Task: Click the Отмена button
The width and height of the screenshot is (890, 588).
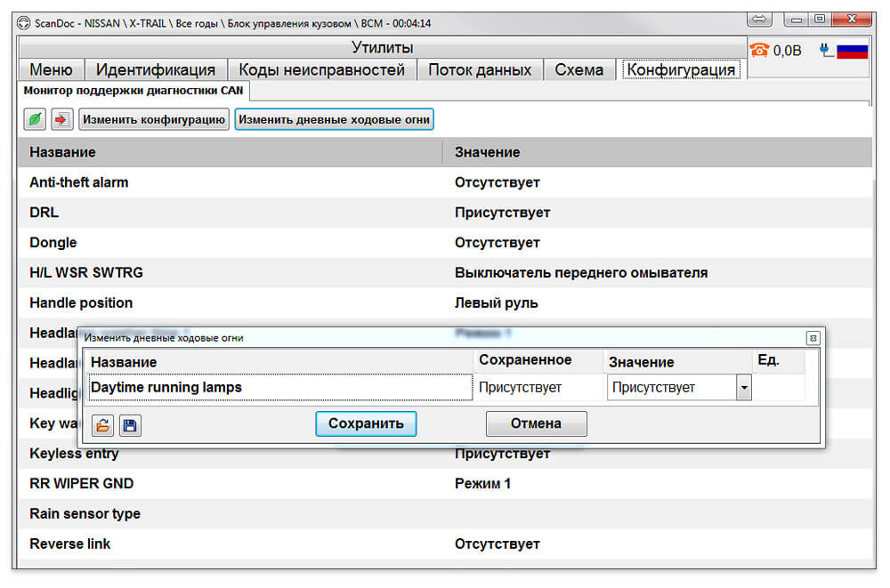Action: tap(537, 424)
